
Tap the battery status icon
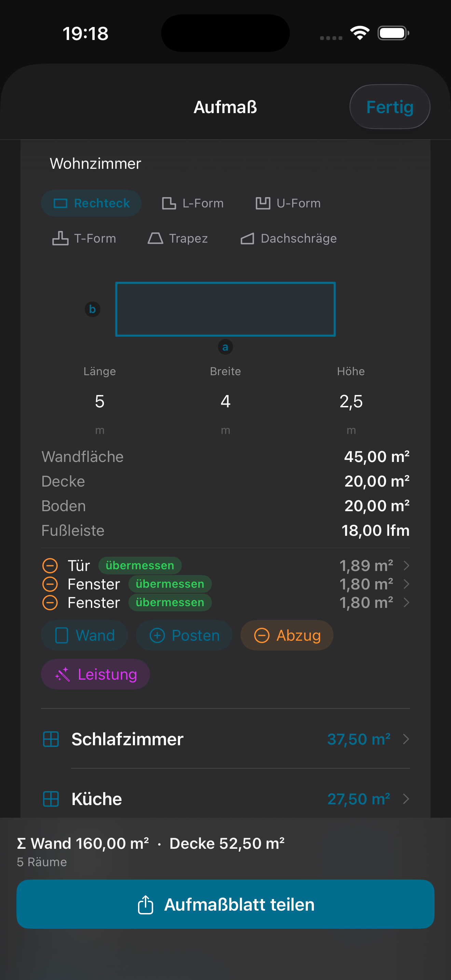(x=393, y=33)
